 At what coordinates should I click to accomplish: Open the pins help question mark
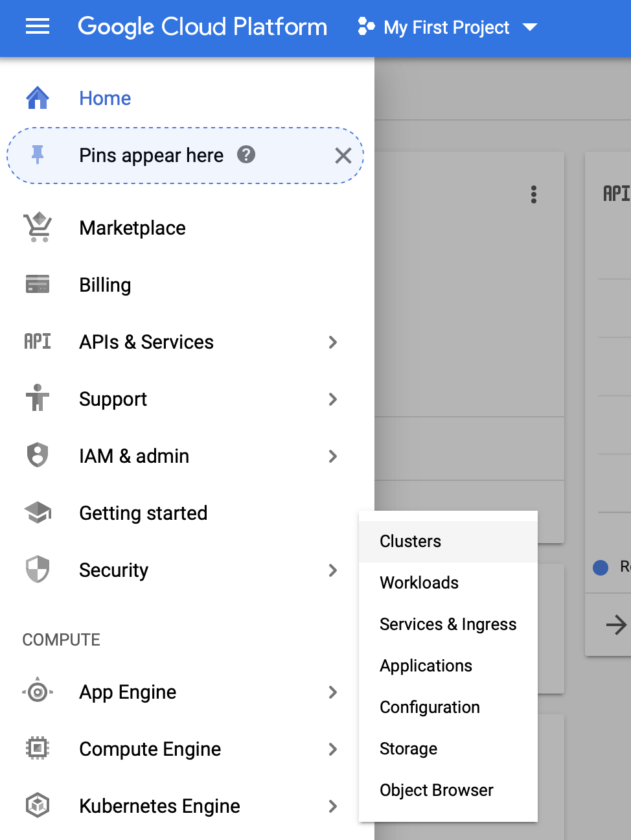click(x=246, y=154)
